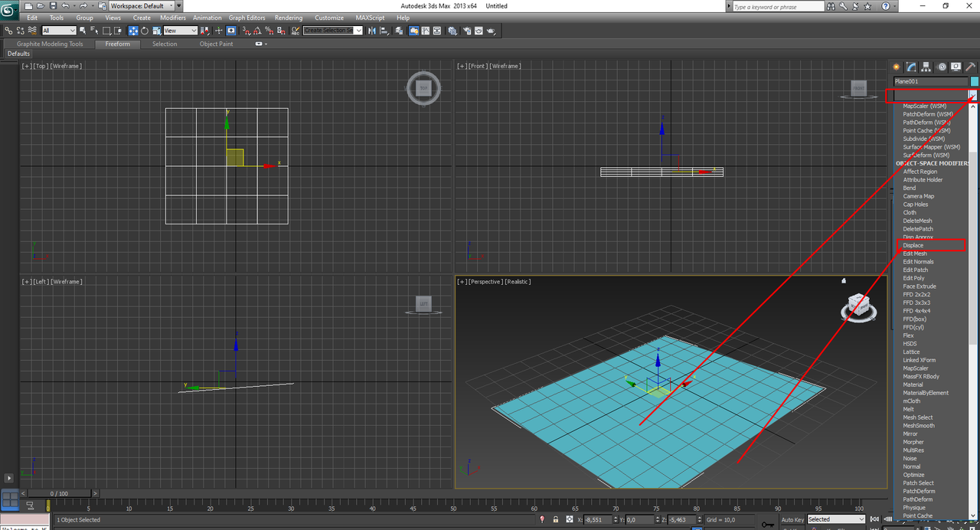This screenshot has width=980, height=530.
Task: Open the Rendered Frame Window
Action: coord(479,31)
